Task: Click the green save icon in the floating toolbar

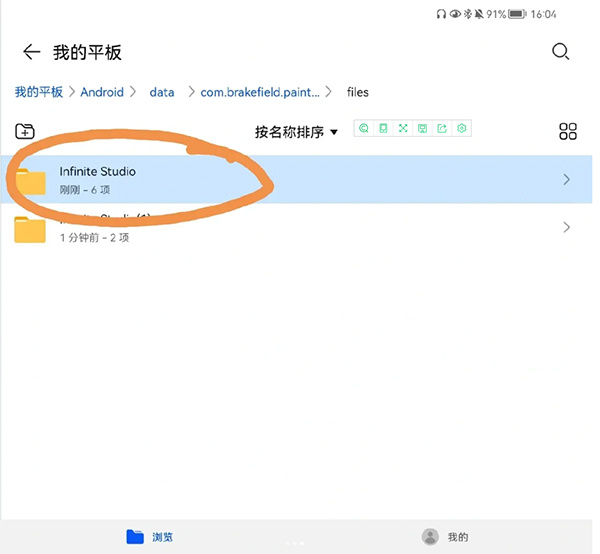Action: (422, 129)
